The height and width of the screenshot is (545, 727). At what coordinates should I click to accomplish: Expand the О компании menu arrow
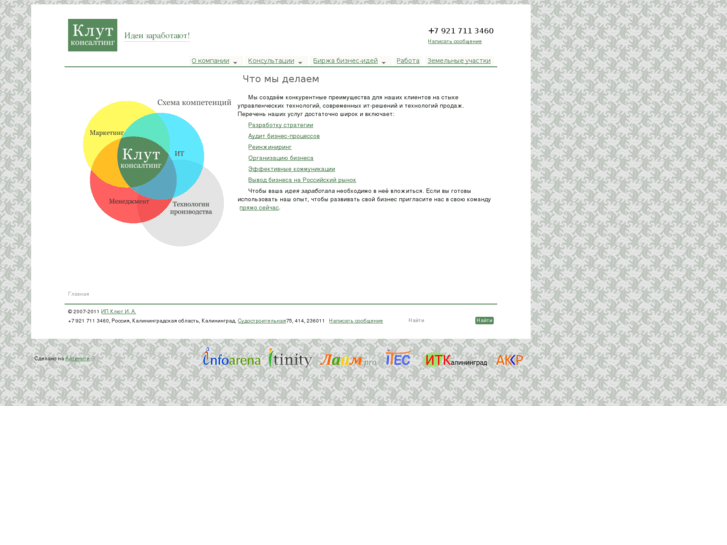click(235, 62)
